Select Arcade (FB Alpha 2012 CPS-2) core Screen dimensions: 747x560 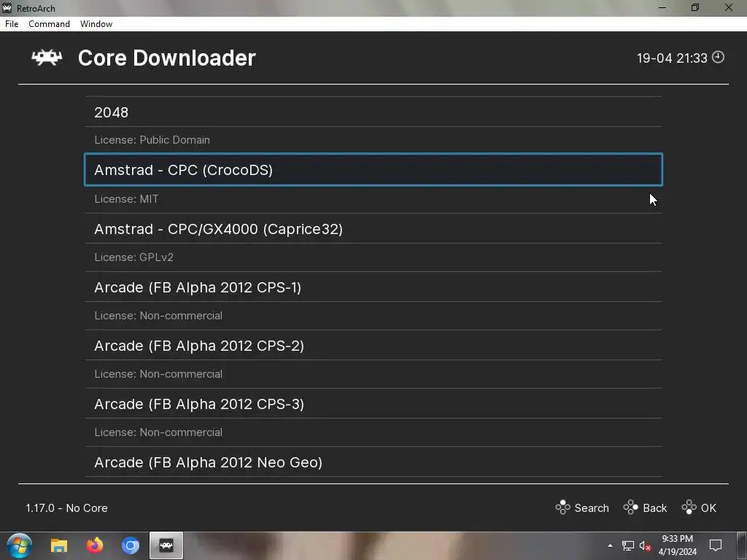pos(373,346)
